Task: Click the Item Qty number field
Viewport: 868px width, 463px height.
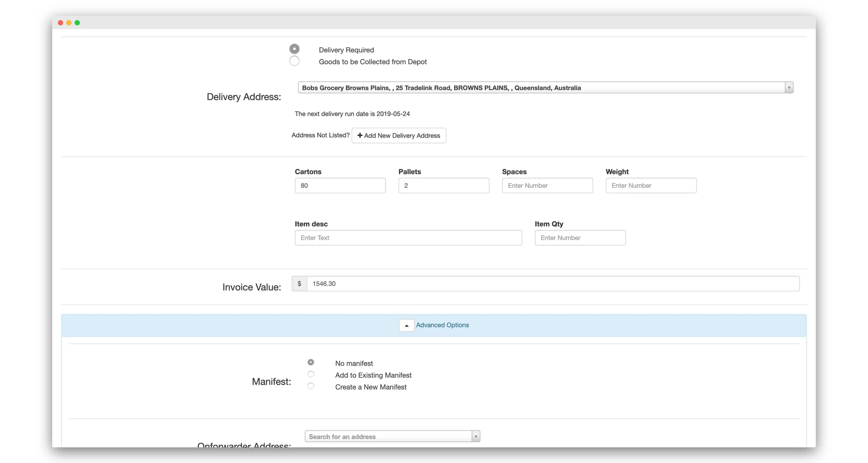Action: coord(580,238)
